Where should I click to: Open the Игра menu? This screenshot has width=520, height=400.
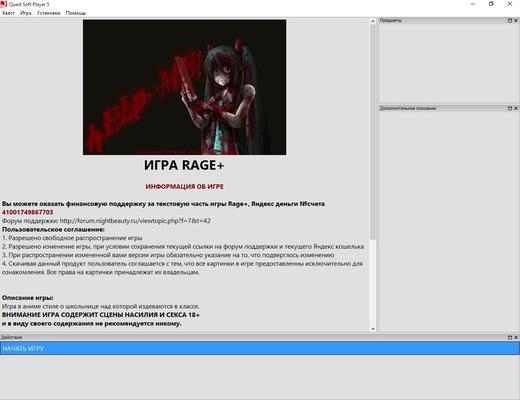[26, 13]
